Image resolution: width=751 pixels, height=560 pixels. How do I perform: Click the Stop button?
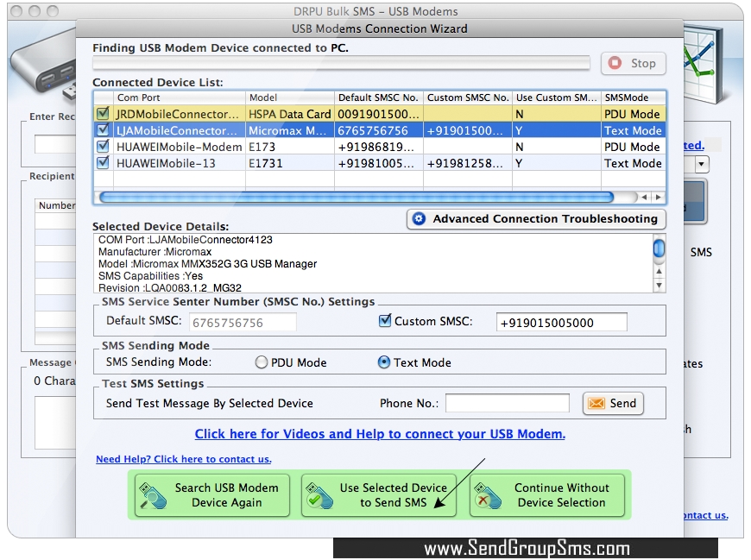click(x=634, y=63)
